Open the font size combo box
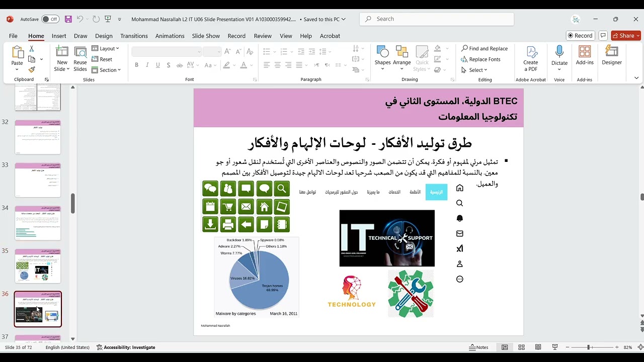Viewport: 644px width, 362px height. [x=212, y=52]
